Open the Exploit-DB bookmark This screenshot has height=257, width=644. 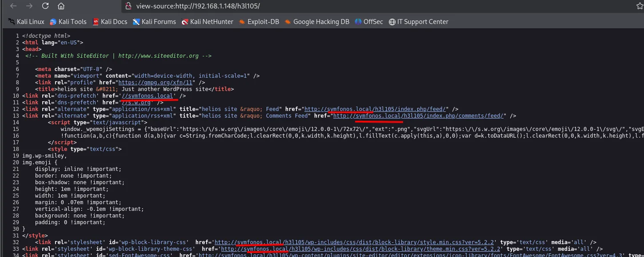259,22
